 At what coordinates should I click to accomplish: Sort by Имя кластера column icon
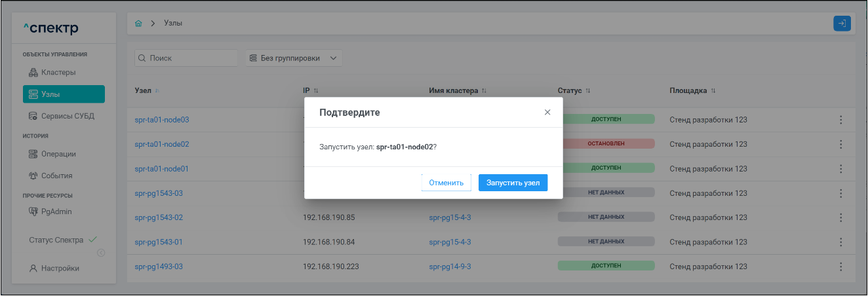pos(484,91)
